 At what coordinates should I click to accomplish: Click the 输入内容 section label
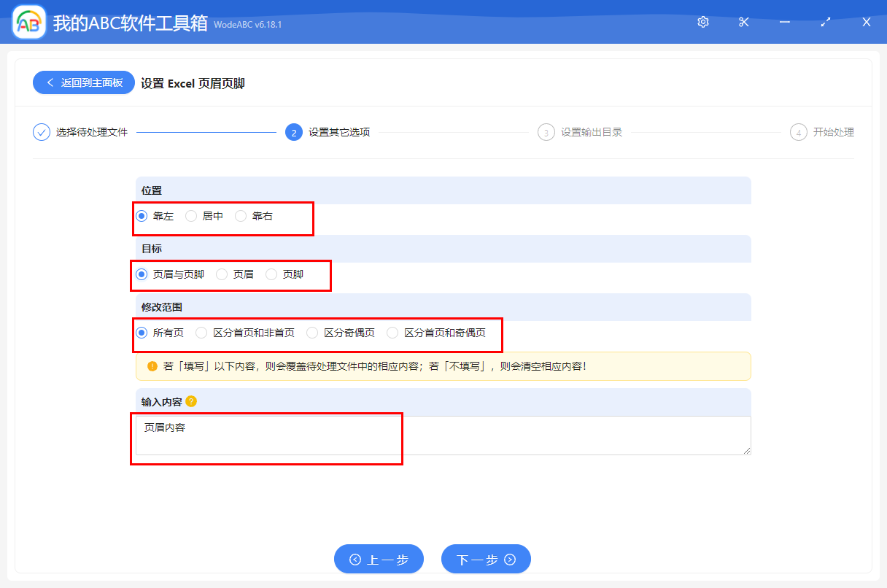click(x=162, y=402)
